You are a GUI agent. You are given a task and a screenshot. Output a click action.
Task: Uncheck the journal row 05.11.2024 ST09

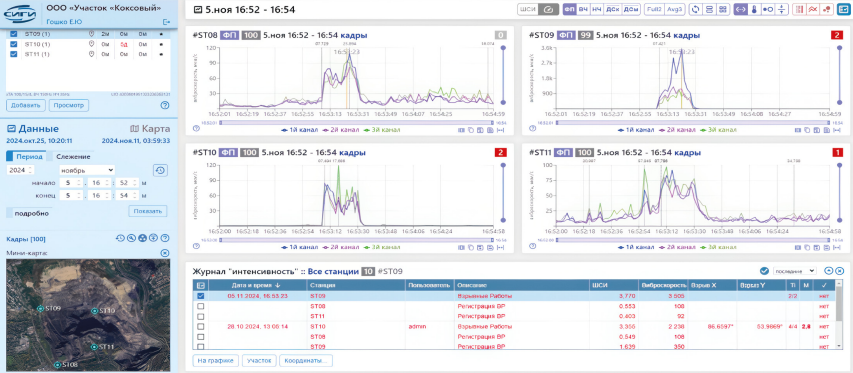pos(200,296)
